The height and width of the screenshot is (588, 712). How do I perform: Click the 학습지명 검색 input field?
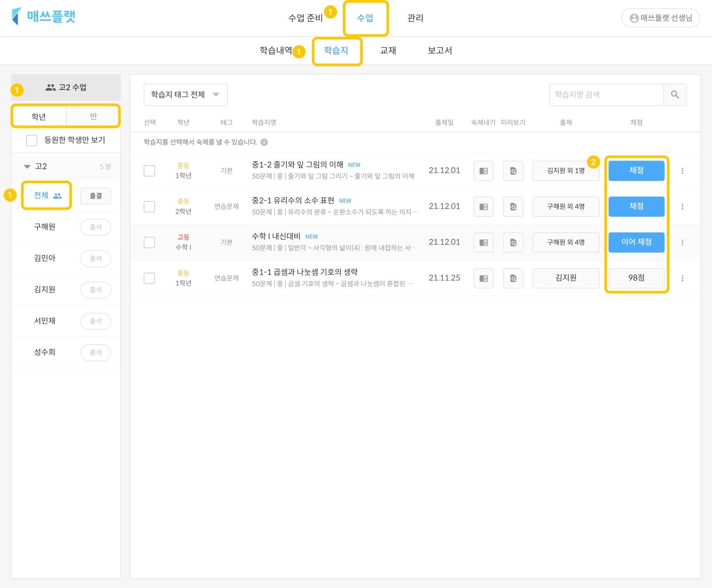coord(606,95)
